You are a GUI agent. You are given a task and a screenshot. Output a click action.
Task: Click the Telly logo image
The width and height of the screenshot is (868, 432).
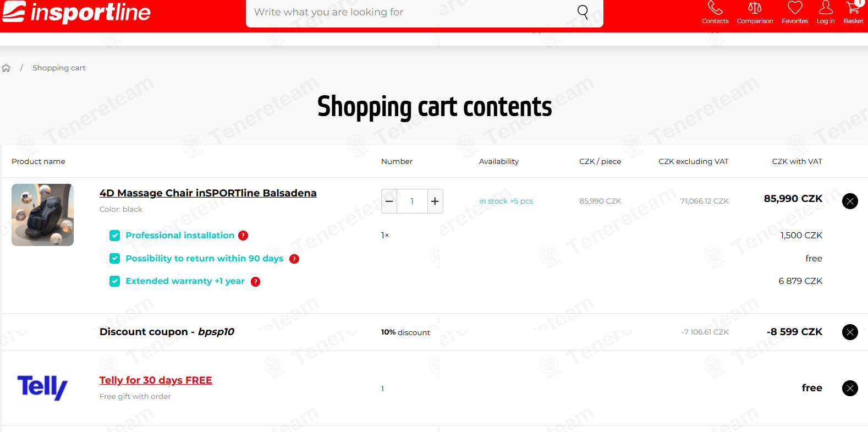(42, 388)
